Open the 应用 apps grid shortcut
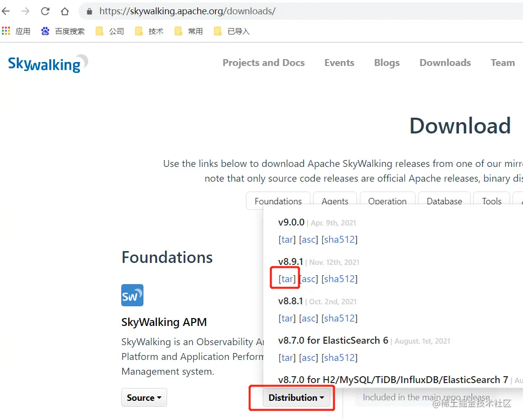The height and width of the screenshot is (420, 523). [16, 32]
